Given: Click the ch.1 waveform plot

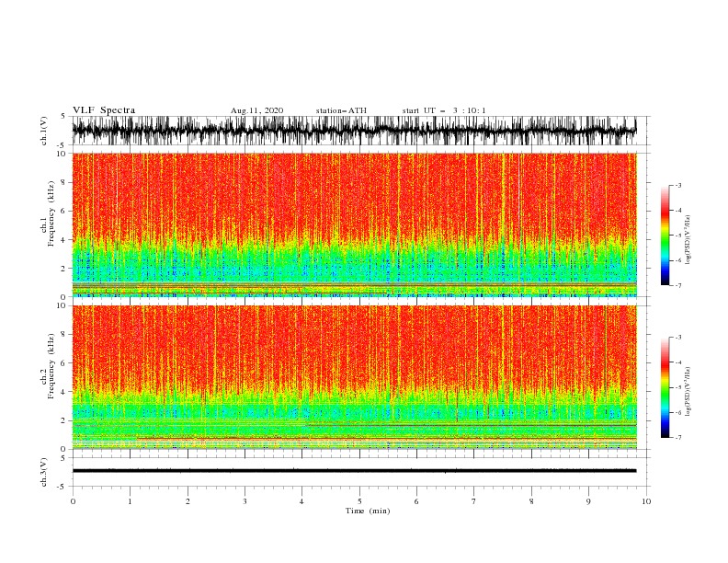Looking at the screenshot, I should click(354, 131).
